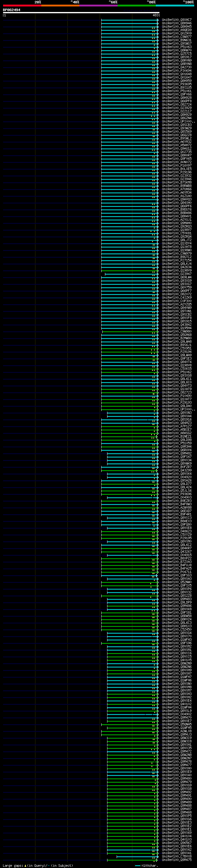Open the UniRef100_Q8S917 entry
The width and height of the screenshot is (197, 868).
[x=177, y=57]
